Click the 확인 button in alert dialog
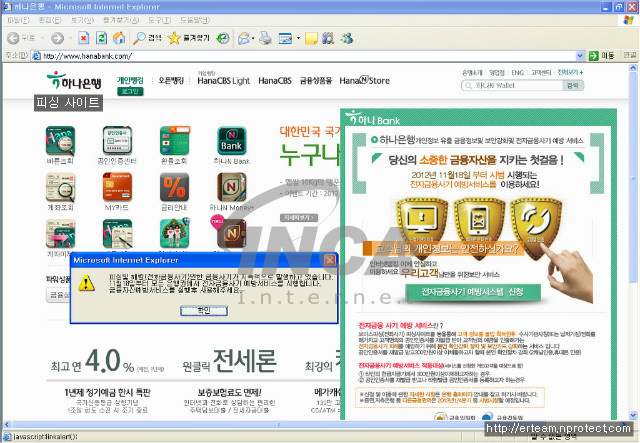 204,311
